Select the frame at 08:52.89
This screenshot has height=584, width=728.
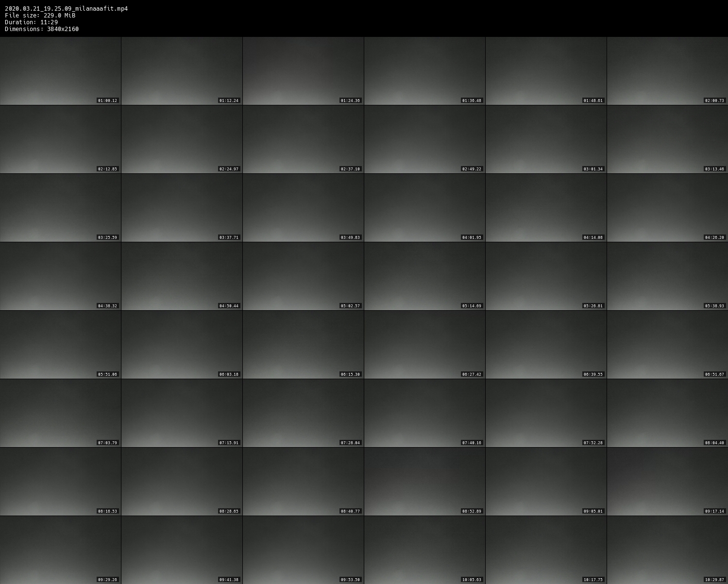point(424,482)
